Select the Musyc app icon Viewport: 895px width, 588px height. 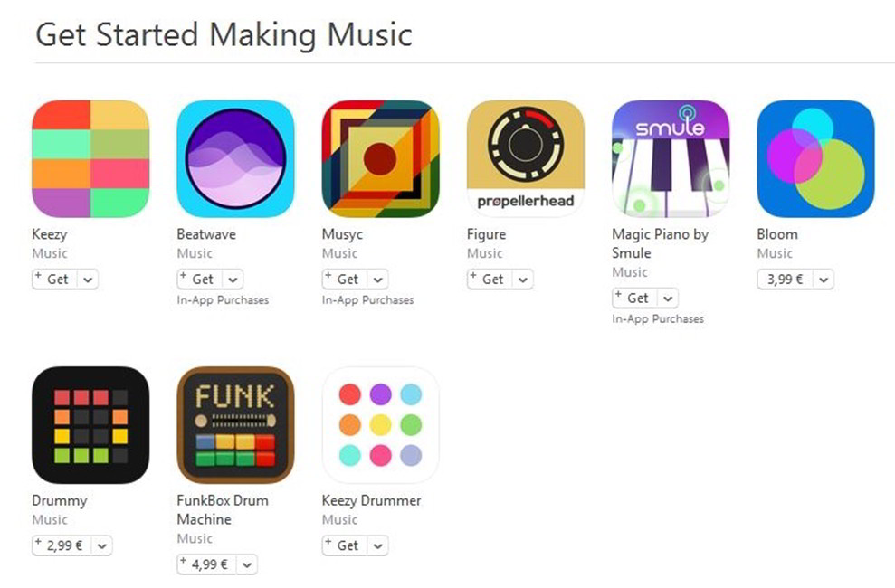(x=380, y=158)
